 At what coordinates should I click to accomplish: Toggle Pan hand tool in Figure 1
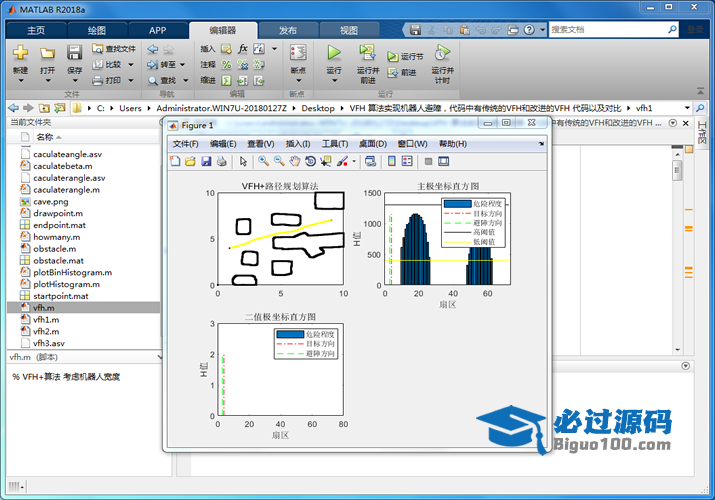click(x=295, y=161)
